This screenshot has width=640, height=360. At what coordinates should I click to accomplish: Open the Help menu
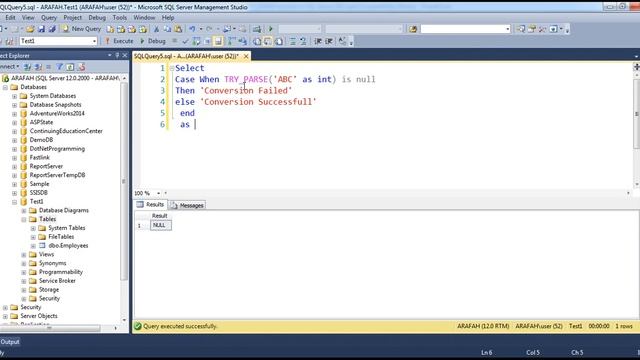point(168,18)
